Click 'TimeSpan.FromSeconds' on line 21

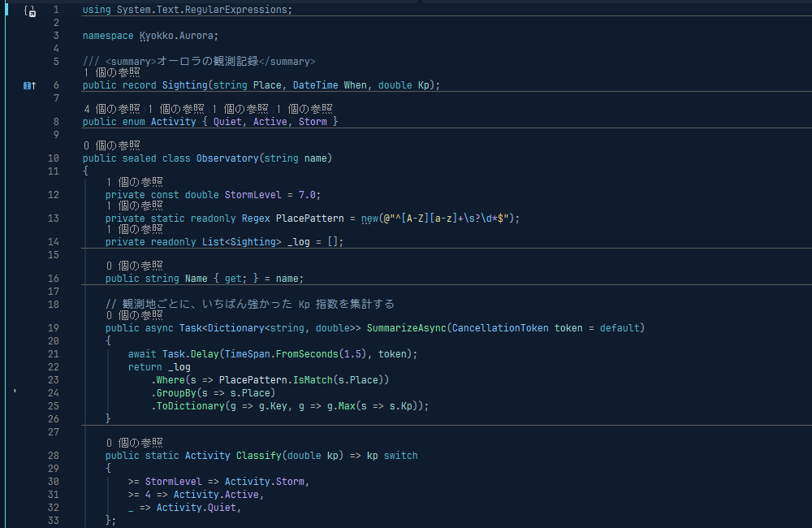pos(281,354)
